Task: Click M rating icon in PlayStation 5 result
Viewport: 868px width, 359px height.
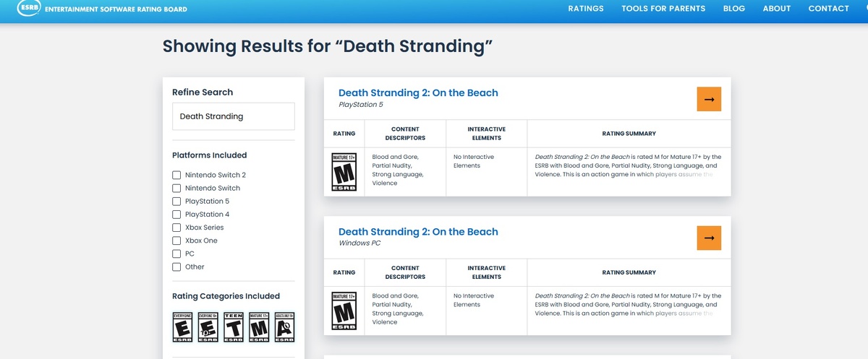Action: point(344,172)
